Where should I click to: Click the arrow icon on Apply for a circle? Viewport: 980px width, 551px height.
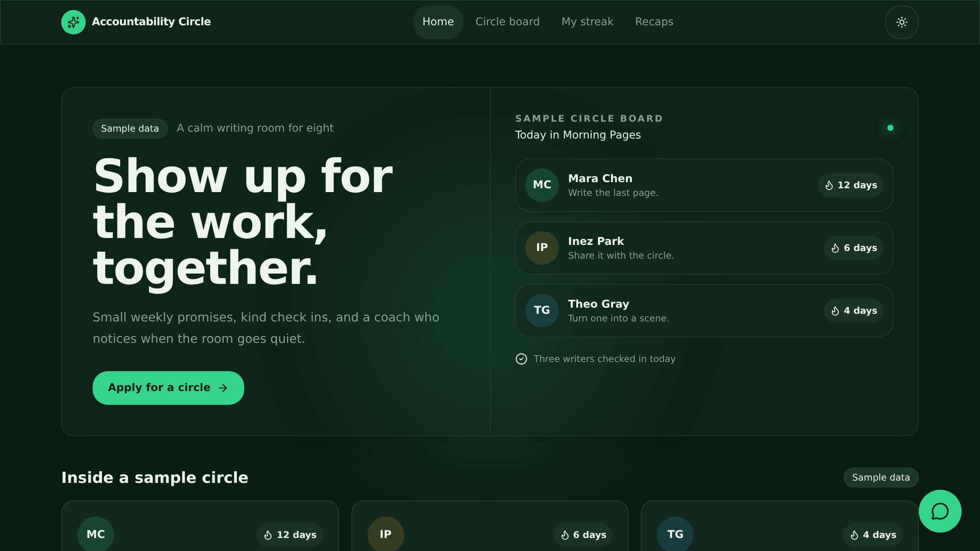click(x=223, y=388)
